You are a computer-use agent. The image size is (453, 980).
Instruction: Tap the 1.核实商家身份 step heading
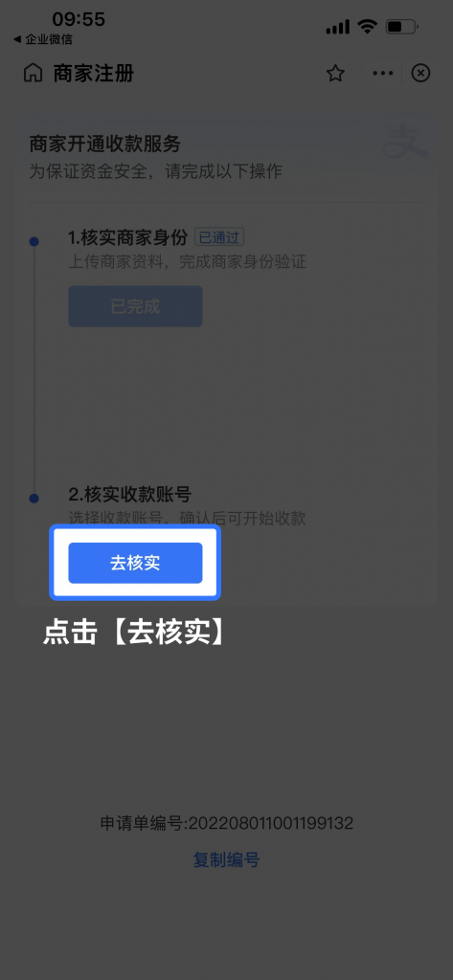point(127,237)
